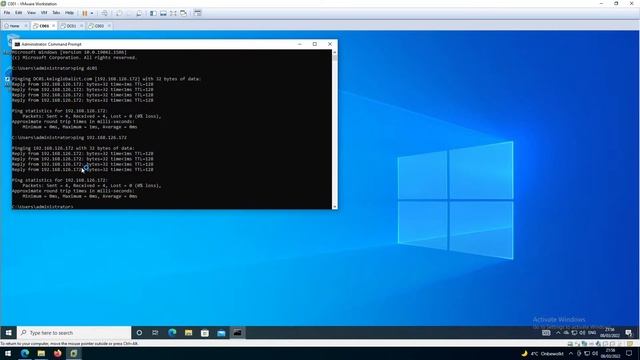Switch to Unity mode toolbar icon
Screen dimensions: 640x360
coord(184,13)
